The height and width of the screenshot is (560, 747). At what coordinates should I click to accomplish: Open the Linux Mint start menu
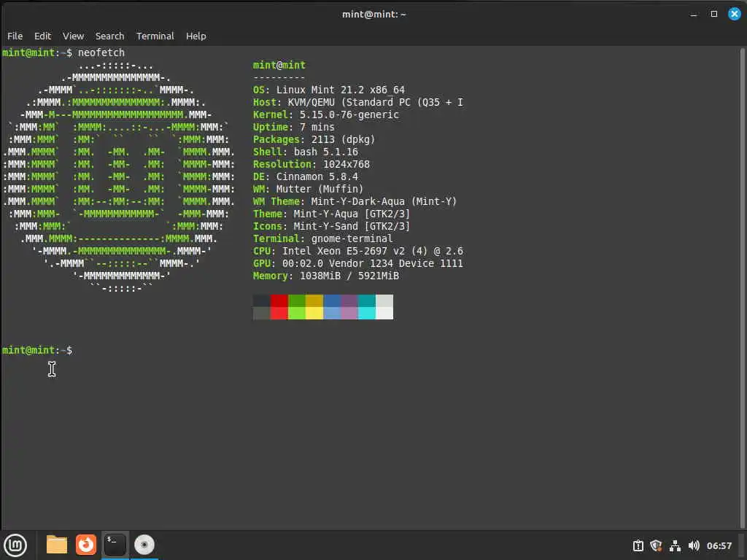click(15, 545)
